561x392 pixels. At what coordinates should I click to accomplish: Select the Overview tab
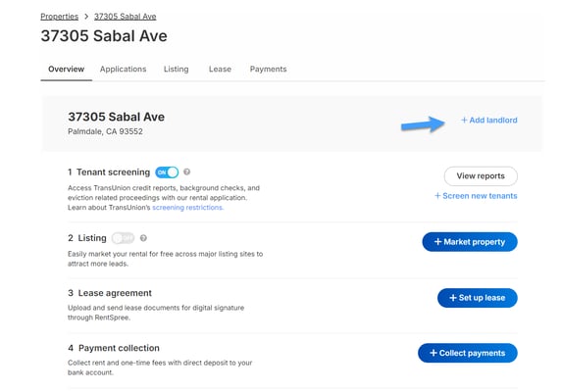coord(66,69)
